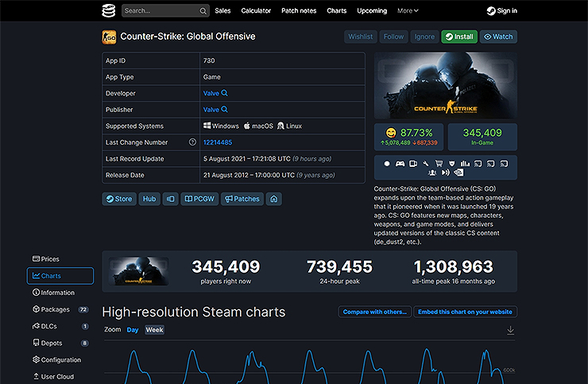Click the NVIDIA feature icon

point(458,173)
